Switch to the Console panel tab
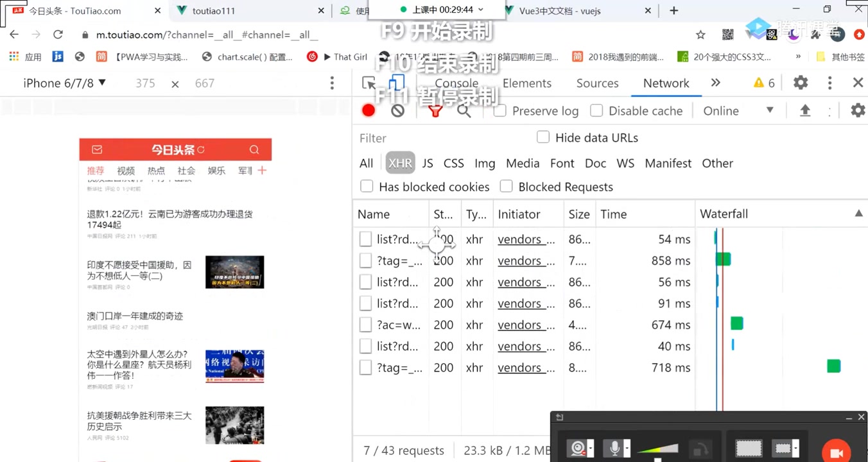Image resolution: width=868 pixels, height=462 pixels. [456, 83]
